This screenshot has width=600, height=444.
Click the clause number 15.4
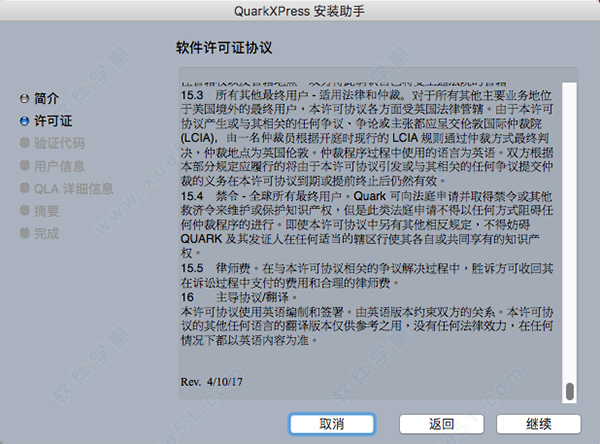(x=192, y=196)
